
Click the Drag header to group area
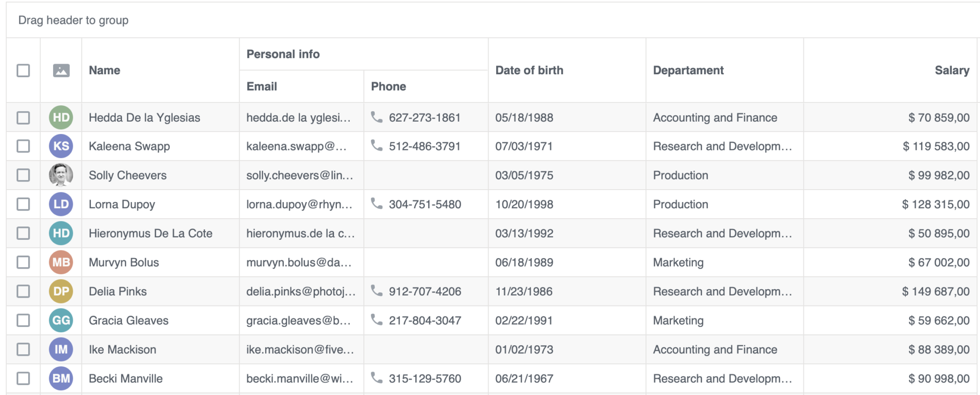pyautogui.click(x=493, y=20)
